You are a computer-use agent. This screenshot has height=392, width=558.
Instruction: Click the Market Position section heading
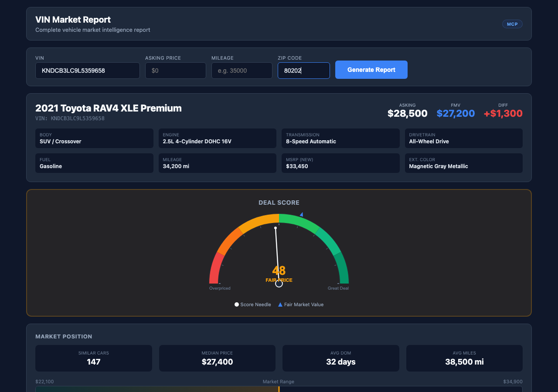click(x=64, y=337)
